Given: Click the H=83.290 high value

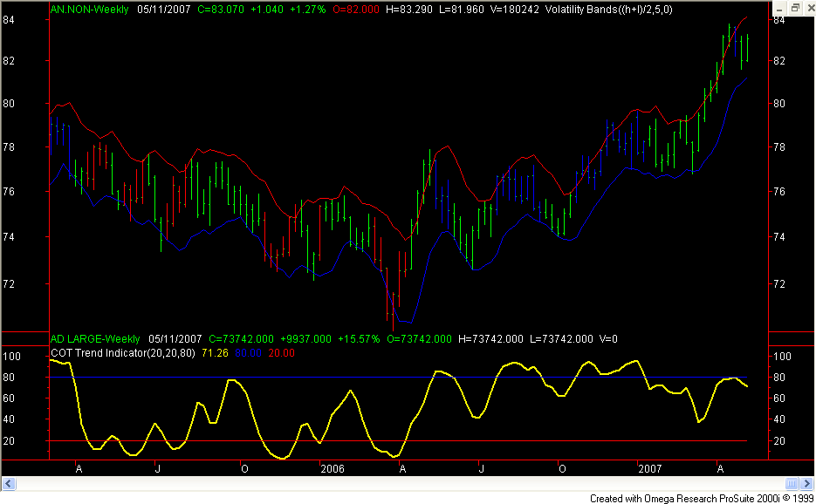Looking at the screenshot, I should pyautogui.click(x=409, y=10).
